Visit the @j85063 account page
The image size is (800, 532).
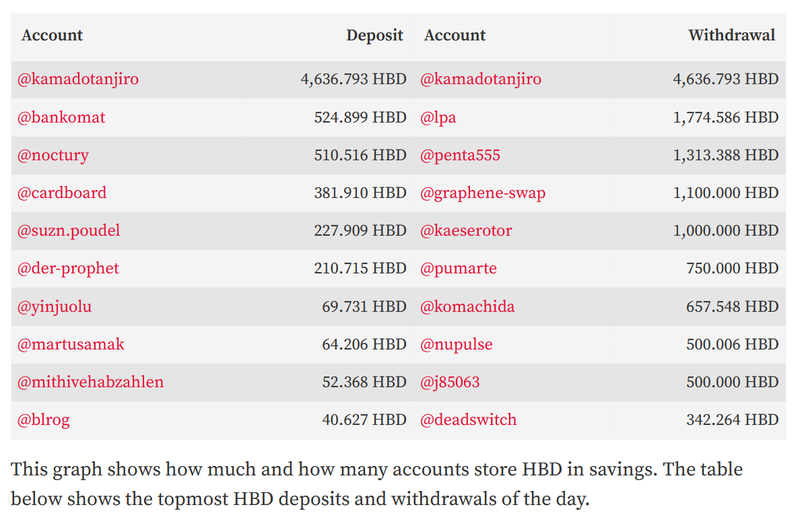click(x=450, y=382)
